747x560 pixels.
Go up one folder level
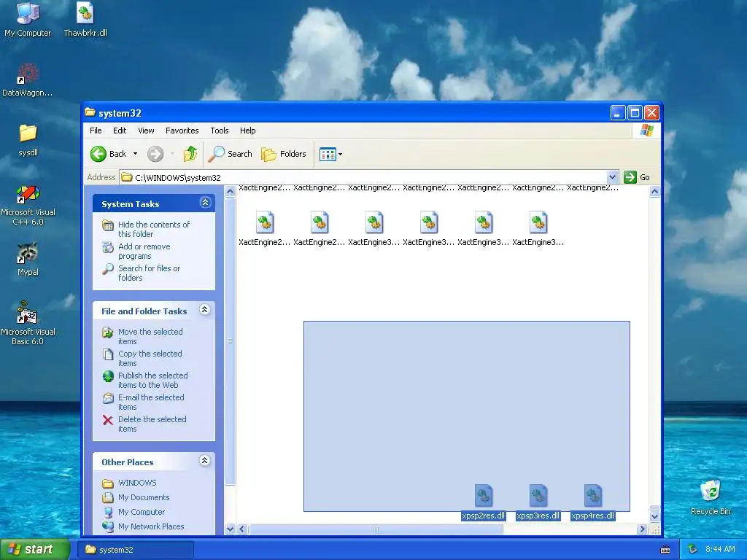pos(190,154)
